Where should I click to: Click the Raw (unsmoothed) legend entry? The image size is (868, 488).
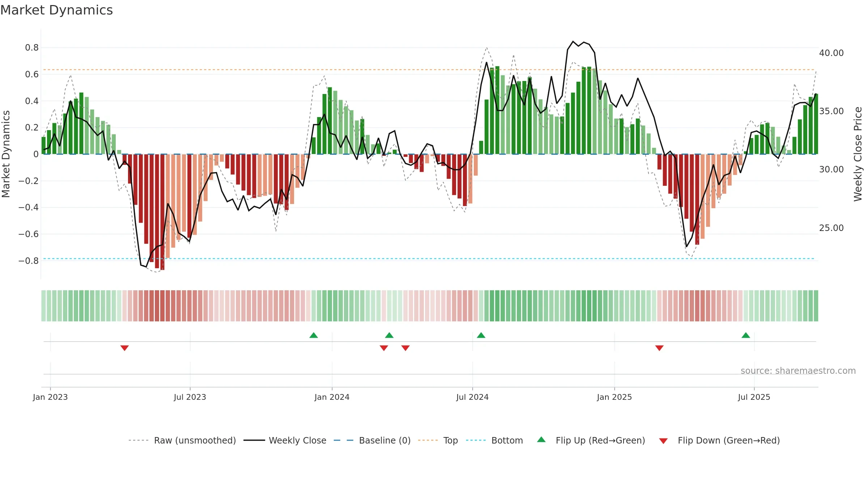tap(182, 440)
